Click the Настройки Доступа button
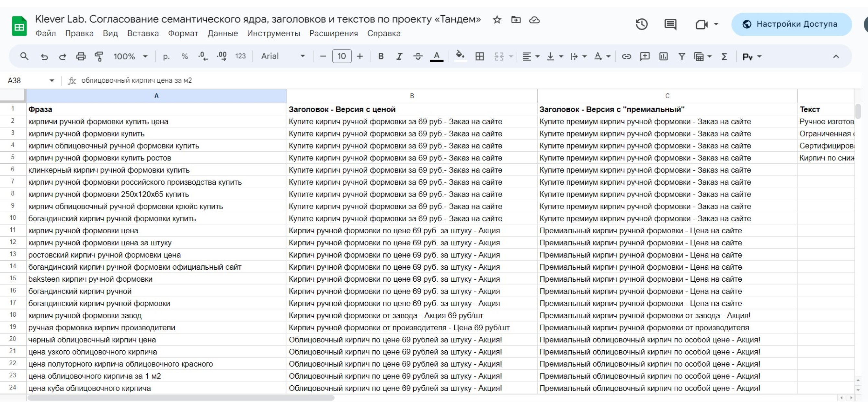This screenshot has height=409, width=868. point(791,24)
